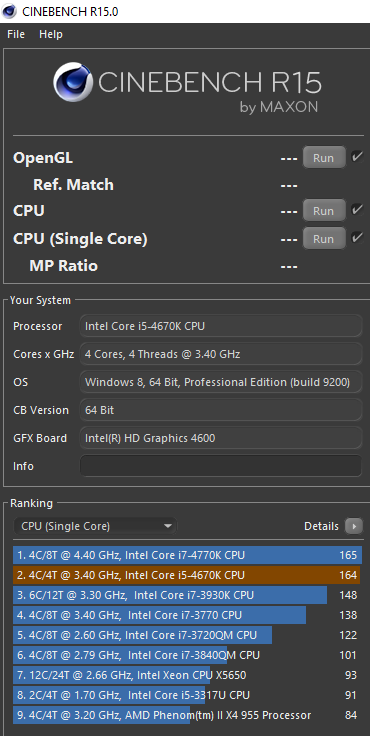
Task: Open the Help menu
Action: (x=51, y=34)
